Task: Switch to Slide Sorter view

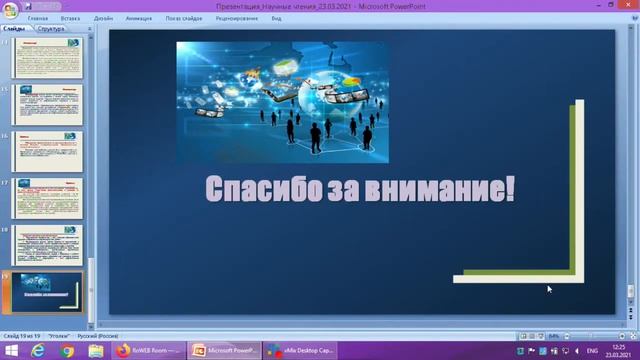Action: click(532, 336)
